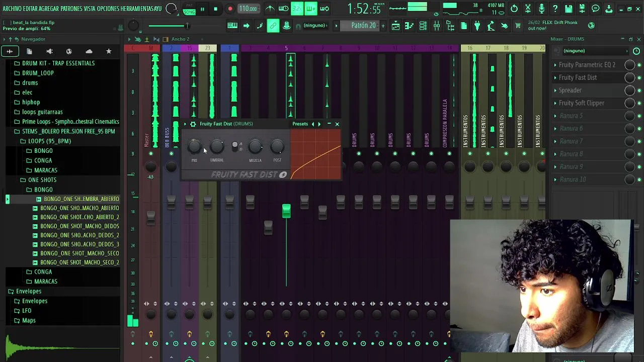Click the MEZCLA knob in Fast Dist
644x362 pixels.
tap(255, 147)
